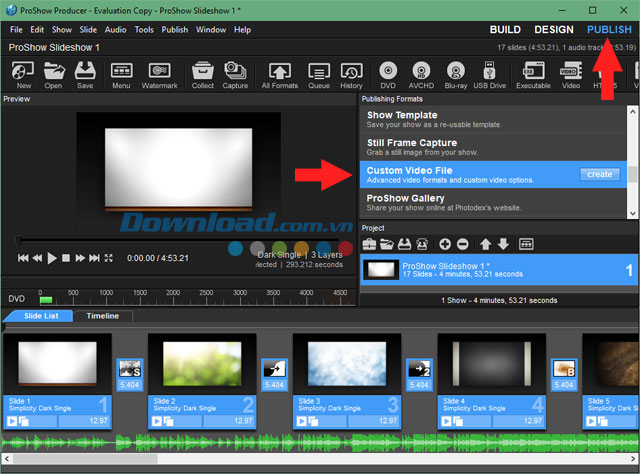Move show down with down arrow icon
The height and width of the screenshot is (474, 640).
coord(503,244)
